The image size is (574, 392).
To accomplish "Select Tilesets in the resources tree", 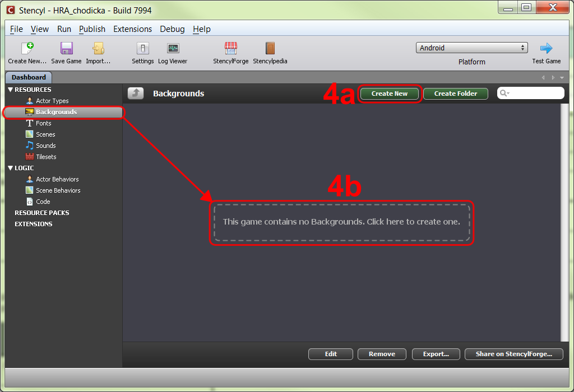I will [x=46, y=156].
